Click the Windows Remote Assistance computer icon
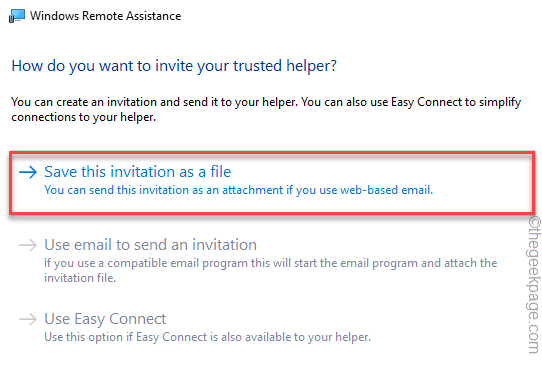The width and height of the screenshot is (542, 369). click(17, 16)
